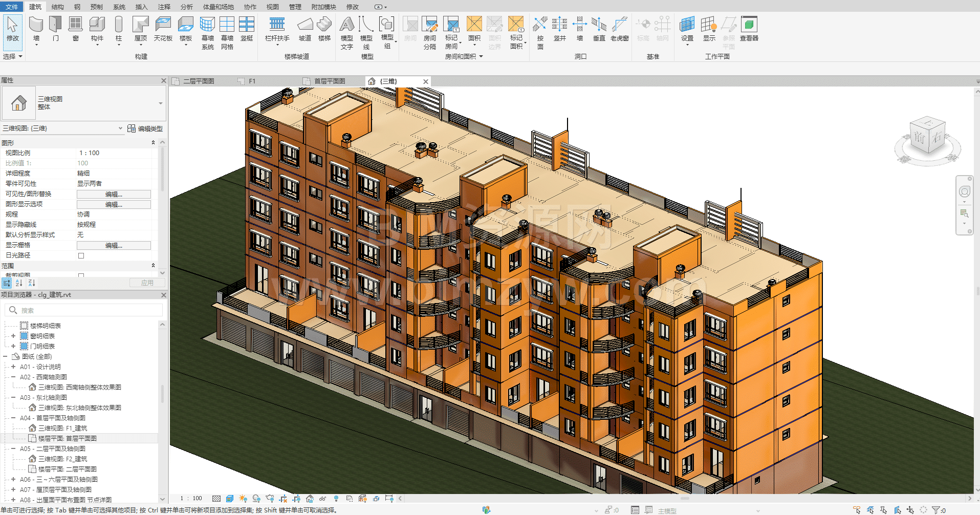Viewport: 980px width, 515px height.
Task: Collapse the 图纸 (全部) tree node
Action: tap(5, 356)
